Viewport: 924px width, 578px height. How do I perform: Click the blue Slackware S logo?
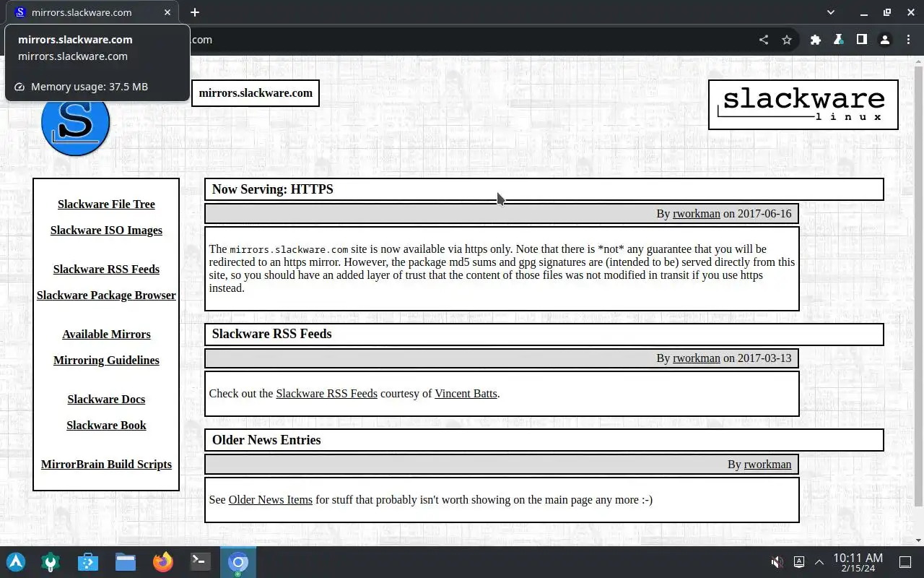76,123
